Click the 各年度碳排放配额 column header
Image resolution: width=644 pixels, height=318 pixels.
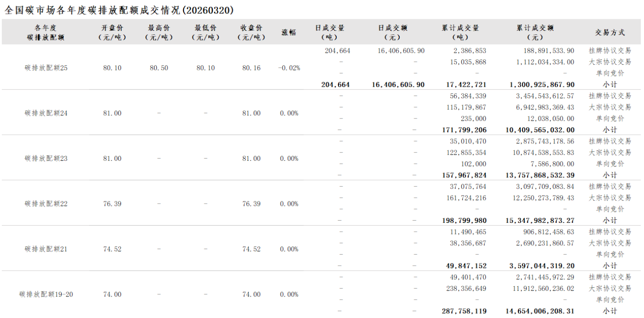coord(46,33)
